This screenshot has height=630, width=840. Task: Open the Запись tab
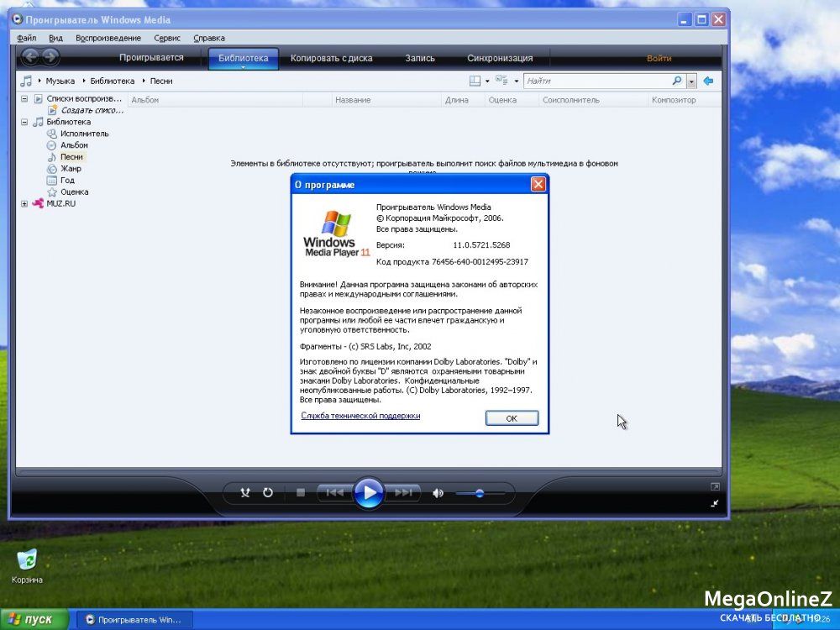(420, 59)
